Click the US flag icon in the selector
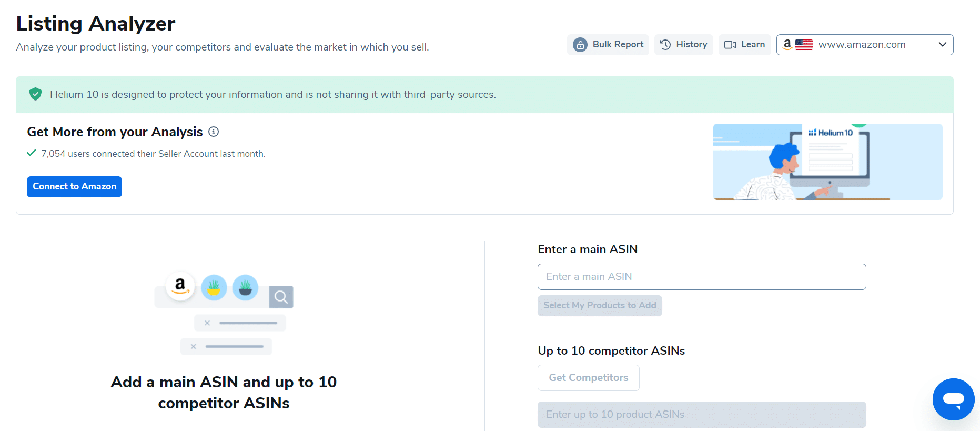Screen dimensions: 980x431 tap(804, 45)
